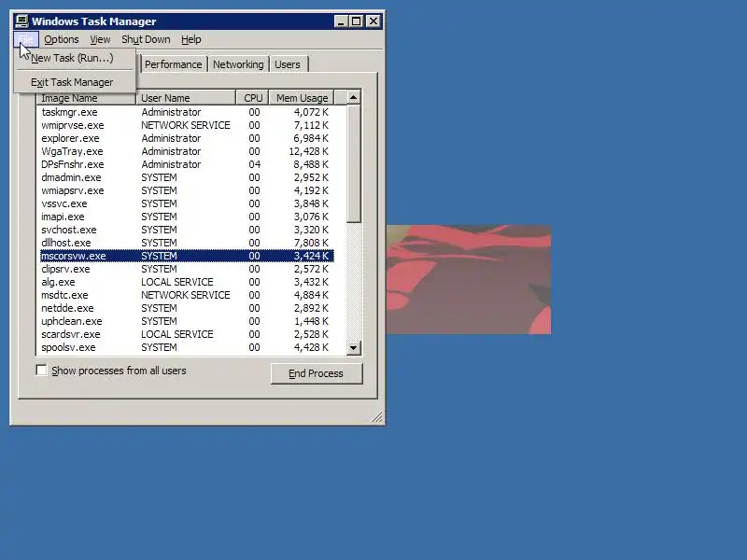Screen dimensions: 747x560
Task: Select the netdde.exe process
Action: [x=187, y=308]
